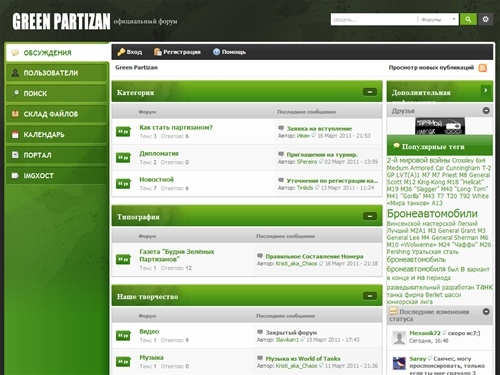The height and width of the screenshot is (375, 500).
Task: Hide the Дополнительная информация sidebar arrow
Action: click(486, 90)
